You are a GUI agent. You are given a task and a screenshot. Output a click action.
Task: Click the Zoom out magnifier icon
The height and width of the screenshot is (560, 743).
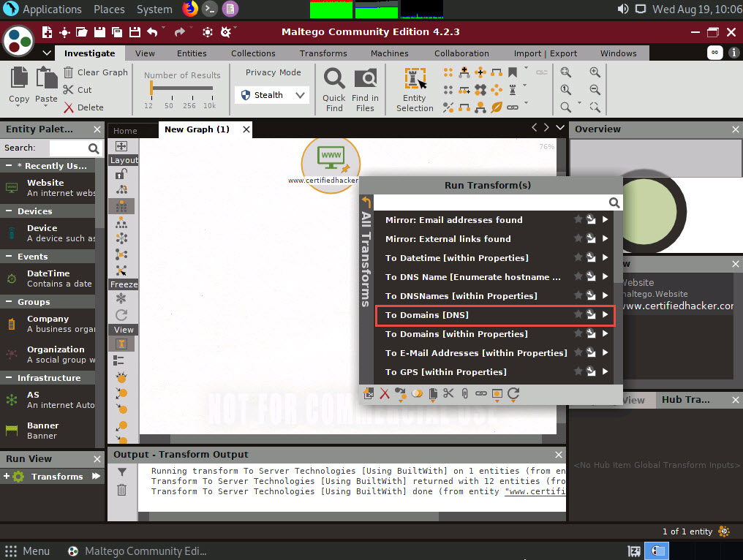(x=595, y=89)
